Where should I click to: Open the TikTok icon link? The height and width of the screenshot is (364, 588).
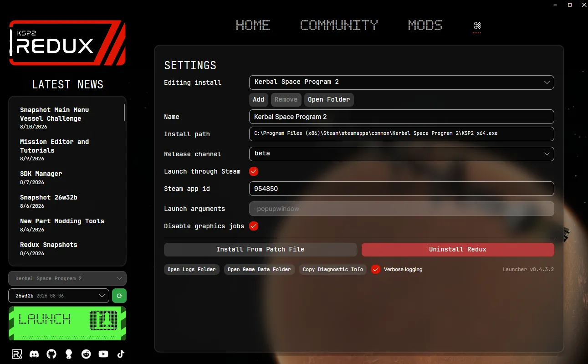click(x=121, y=354)
